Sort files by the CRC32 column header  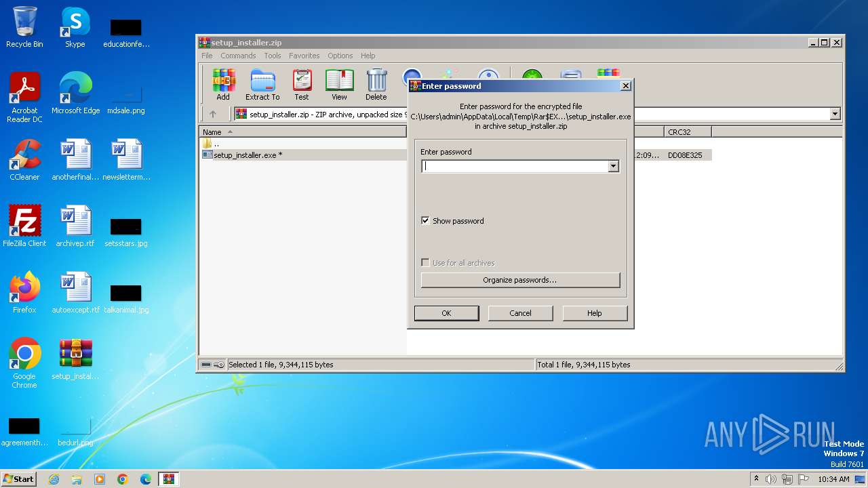688,132
